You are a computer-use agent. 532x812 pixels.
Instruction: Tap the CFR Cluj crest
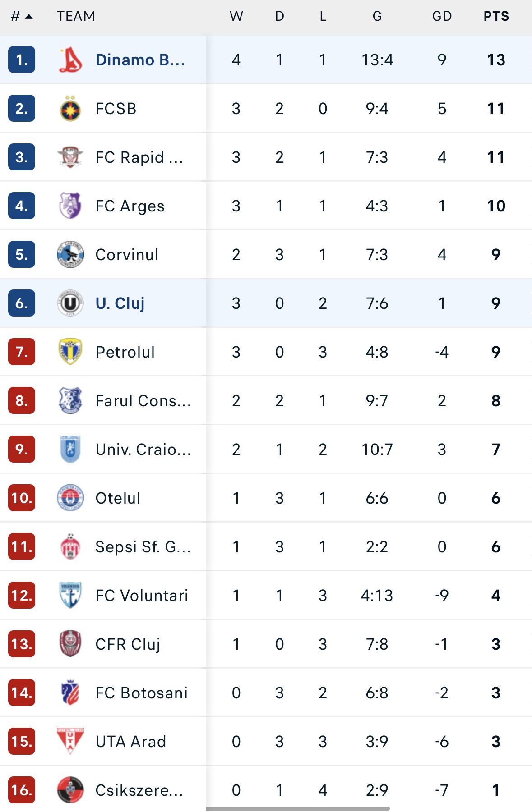click(70, 644)
